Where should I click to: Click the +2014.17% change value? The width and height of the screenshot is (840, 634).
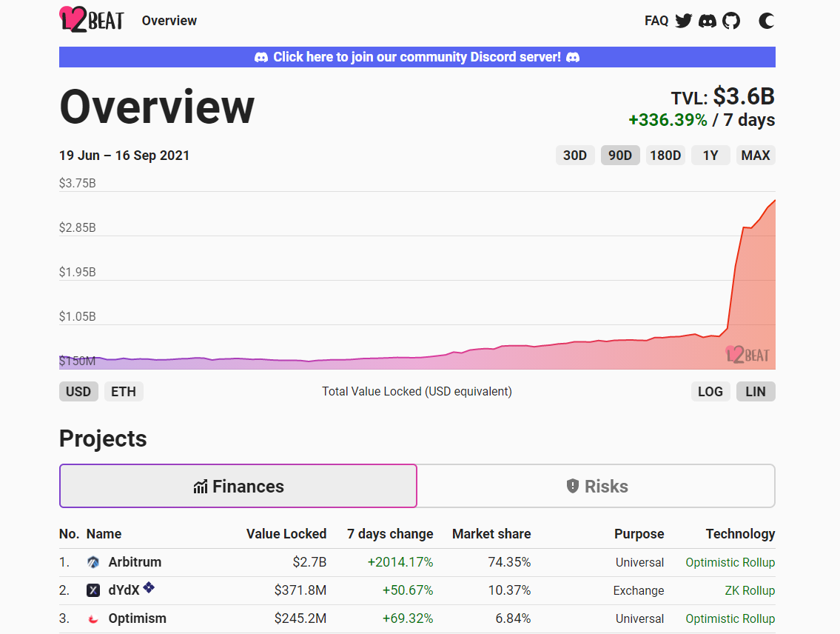(400, 562)
